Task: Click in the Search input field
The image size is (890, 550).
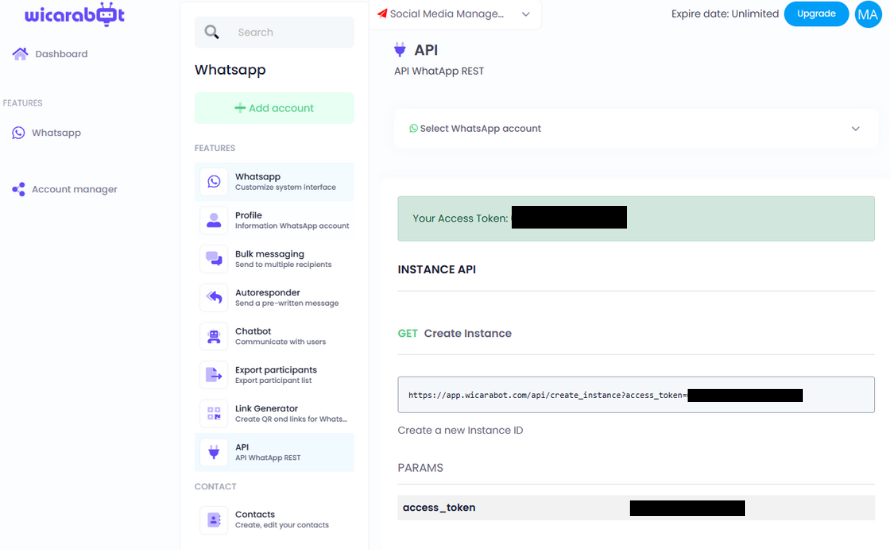Action: pyautogui.click(x=274, y=32)
